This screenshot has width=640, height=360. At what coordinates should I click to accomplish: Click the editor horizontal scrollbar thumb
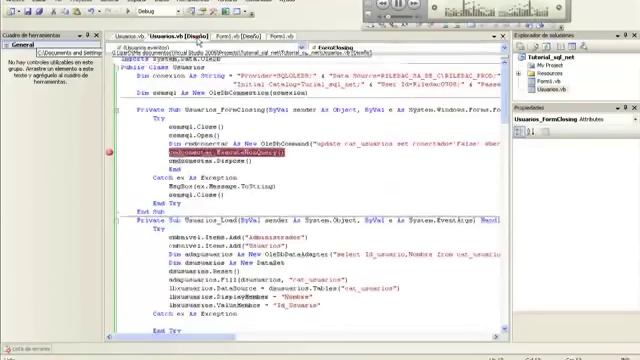pyautogui.click(x=174, y=337)
